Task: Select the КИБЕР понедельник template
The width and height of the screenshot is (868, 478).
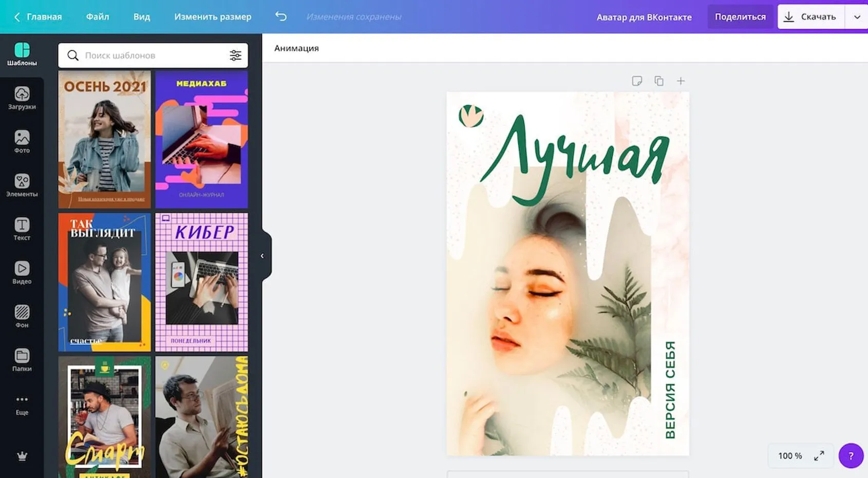Action: [201, 282]
